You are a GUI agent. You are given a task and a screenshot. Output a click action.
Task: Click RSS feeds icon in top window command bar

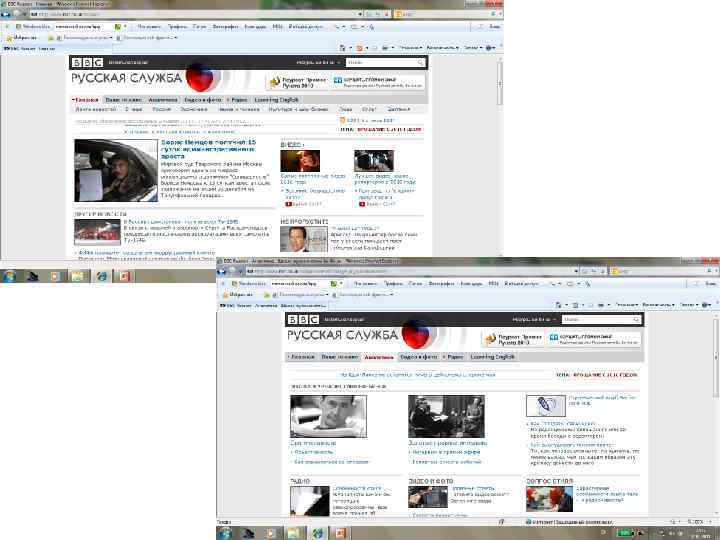coord(360,48)
